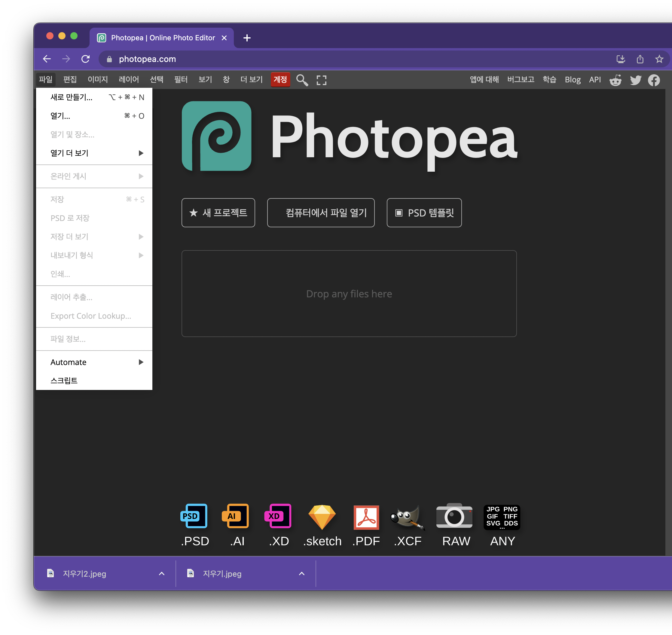Open the 필터 menu
This screenshot has width=672, height=635.
pos(181,80)
